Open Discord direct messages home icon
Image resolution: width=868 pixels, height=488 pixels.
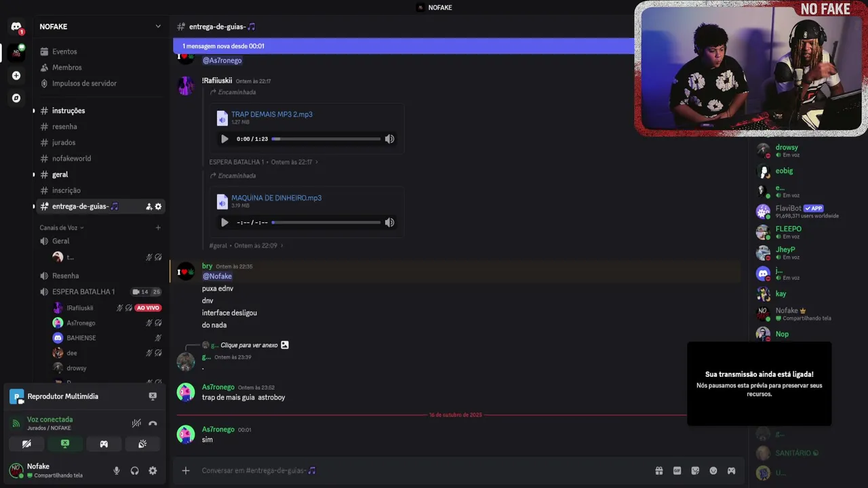pyautogui.click(x=16, y=26)
